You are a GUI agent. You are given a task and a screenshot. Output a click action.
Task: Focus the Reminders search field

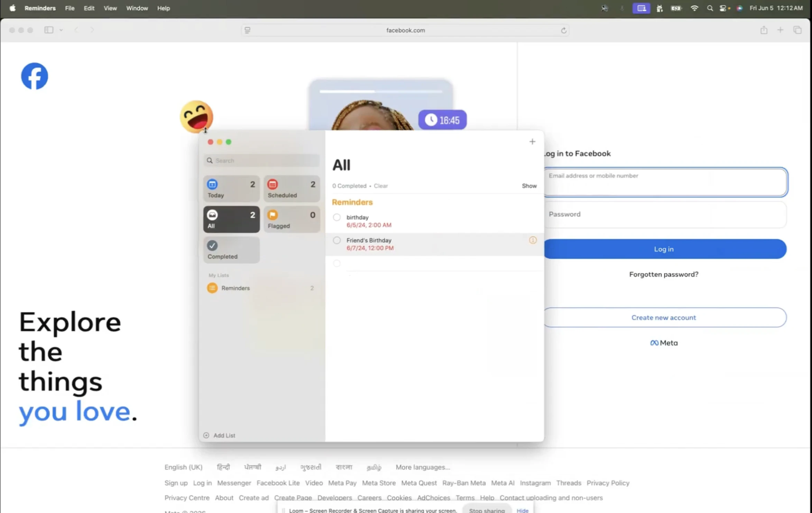[261, 160]
